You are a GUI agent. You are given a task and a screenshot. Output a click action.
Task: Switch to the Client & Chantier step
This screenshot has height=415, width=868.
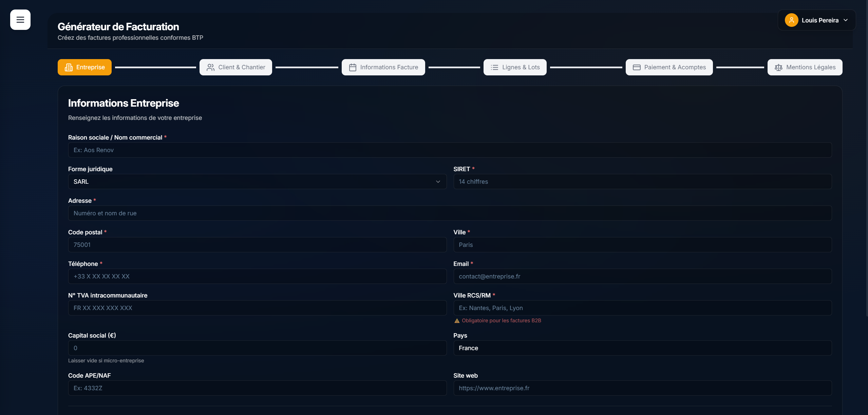click(242, 67)
